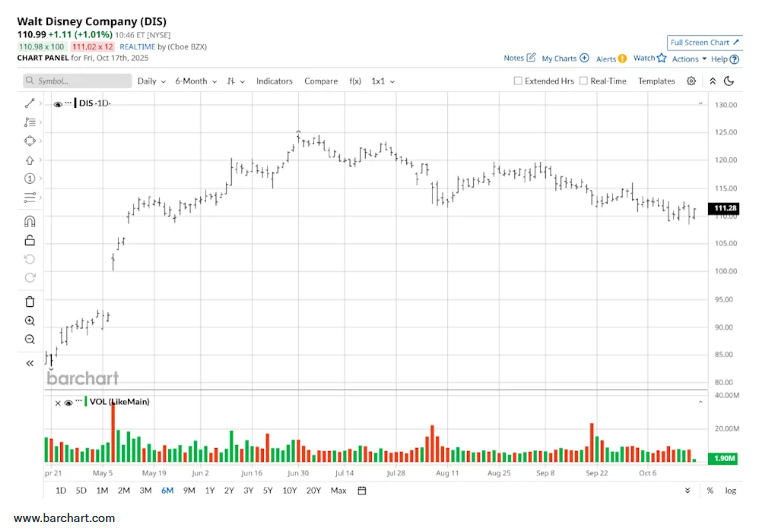This screenshot has width=757, height=532.
Task: Click the Notes edit icon
Action: pyautogui.click(x=531, y=57)
